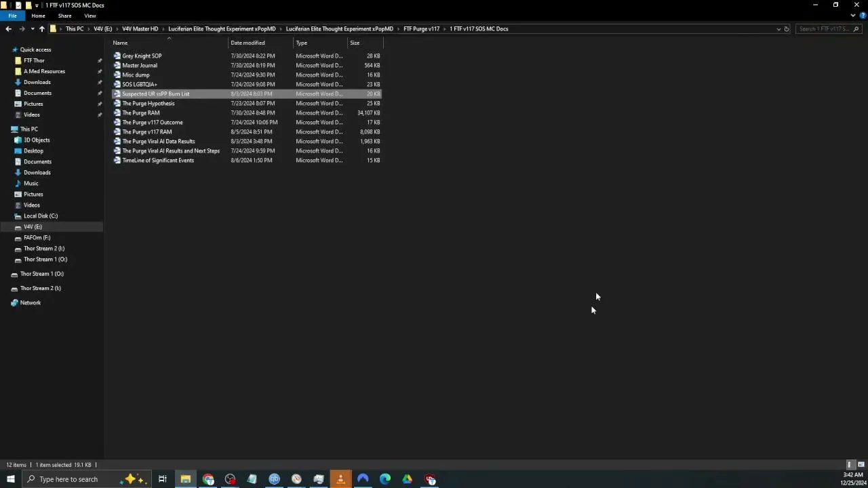Click the Explorer help question mark icon
Screen dimensions: 868x488
861,16
